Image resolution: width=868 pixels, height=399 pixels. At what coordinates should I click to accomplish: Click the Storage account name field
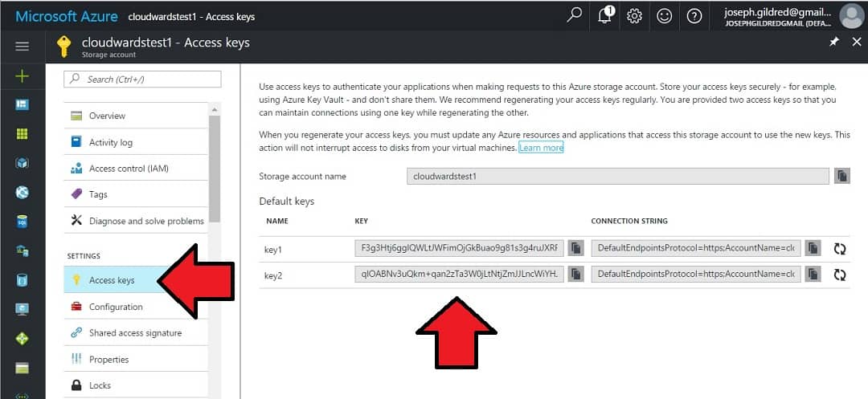(x=618, y=177)
